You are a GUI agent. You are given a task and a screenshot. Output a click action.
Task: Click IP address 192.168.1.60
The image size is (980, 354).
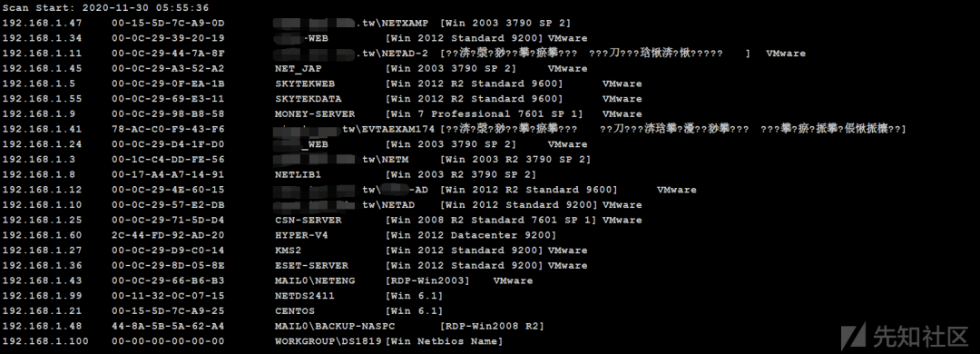coord(42,235)
